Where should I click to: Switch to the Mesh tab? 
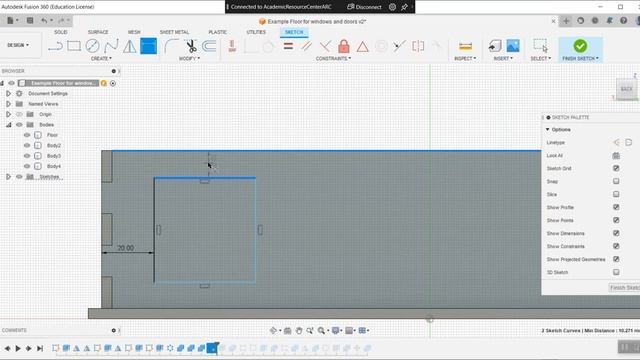coord(134,32)
